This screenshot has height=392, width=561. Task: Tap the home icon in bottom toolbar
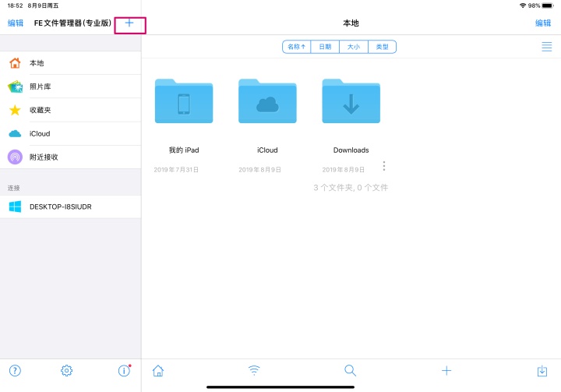(158, 370)
